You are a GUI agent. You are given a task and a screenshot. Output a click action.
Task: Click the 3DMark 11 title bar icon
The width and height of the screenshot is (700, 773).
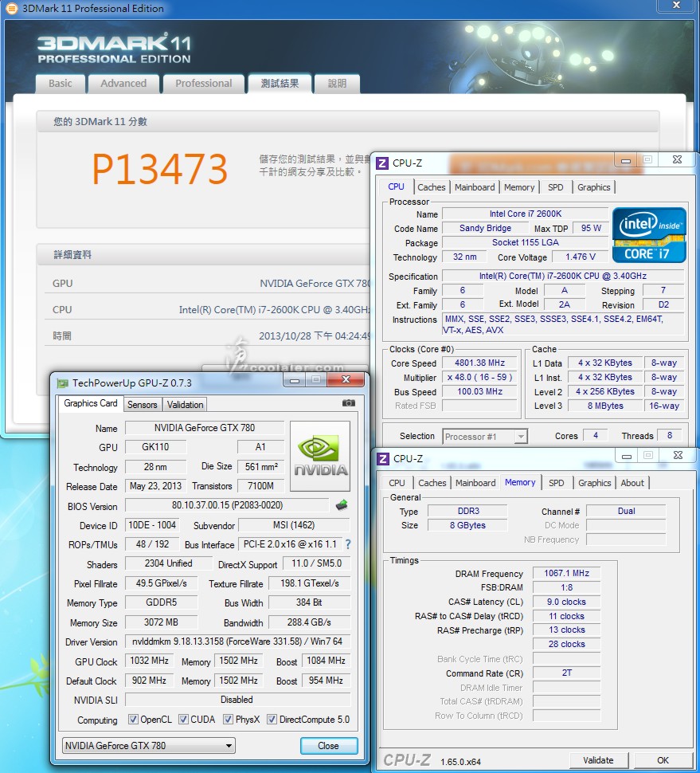pyautogui.click(x=11, y=9)
